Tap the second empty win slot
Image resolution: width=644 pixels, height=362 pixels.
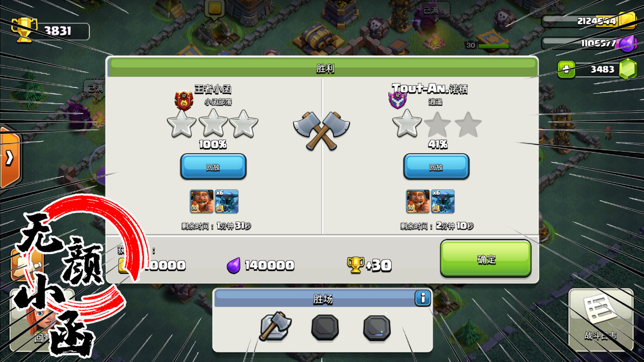(x=325, y=328)
